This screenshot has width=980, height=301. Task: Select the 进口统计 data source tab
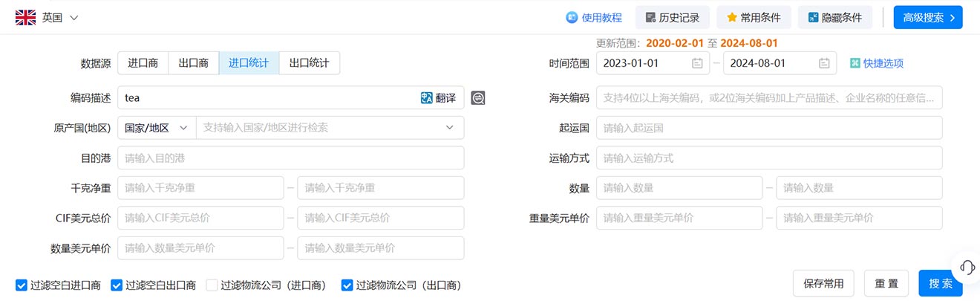(249, 63)
